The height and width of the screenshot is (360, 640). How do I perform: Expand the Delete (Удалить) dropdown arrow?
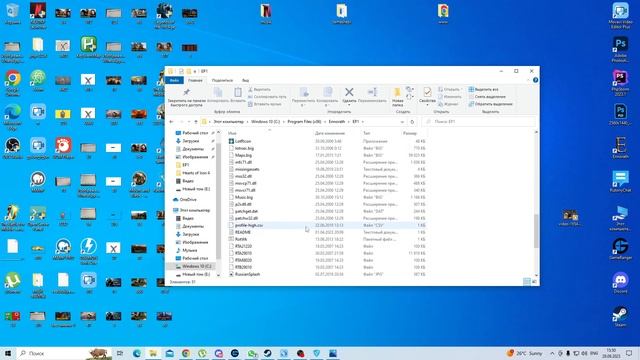(349, 105)
